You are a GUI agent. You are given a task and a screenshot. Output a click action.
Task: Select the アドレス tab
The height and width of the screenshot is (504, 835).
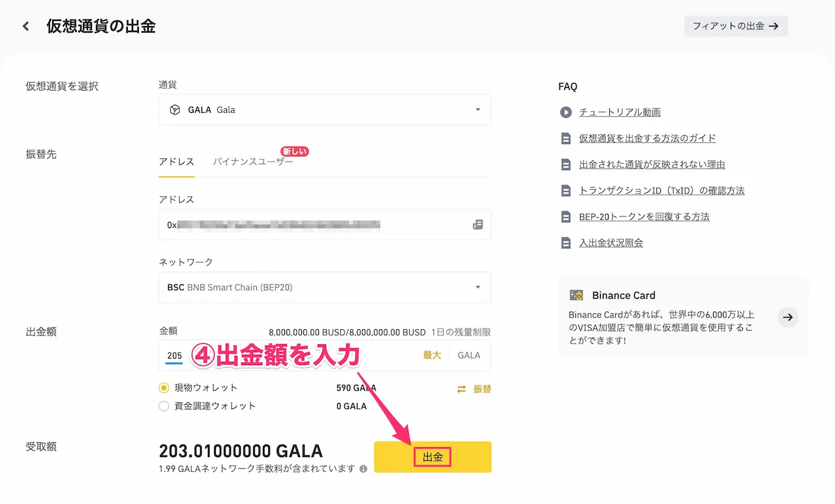(x=176, y=162)
